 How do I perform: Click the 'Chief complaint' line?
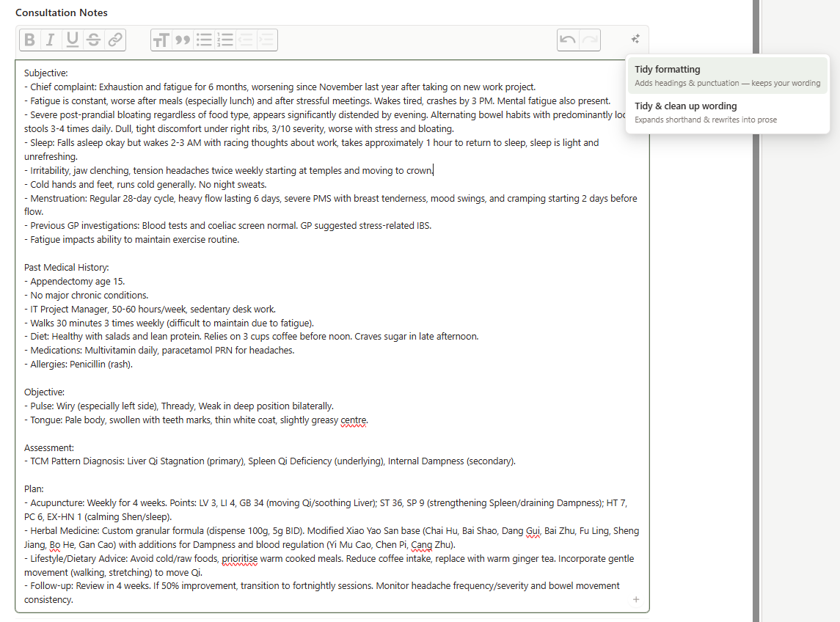point(280,87)
